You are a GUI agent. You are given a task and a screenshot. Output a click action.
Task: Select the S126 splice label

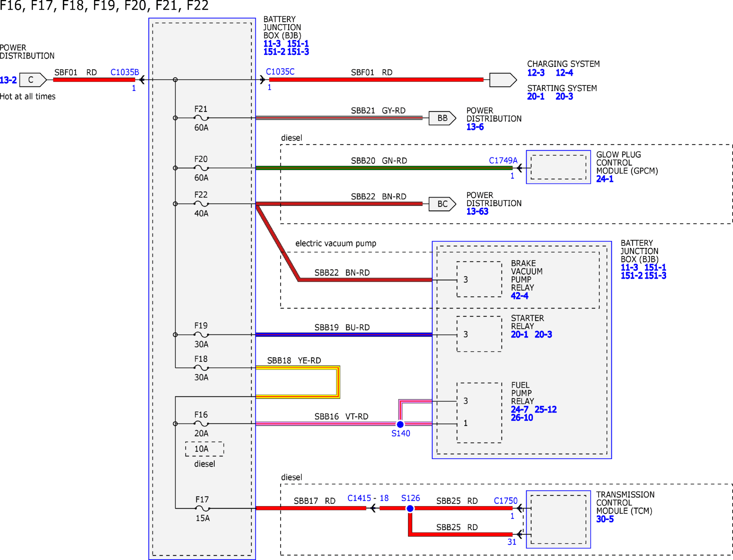coord(411,498)
